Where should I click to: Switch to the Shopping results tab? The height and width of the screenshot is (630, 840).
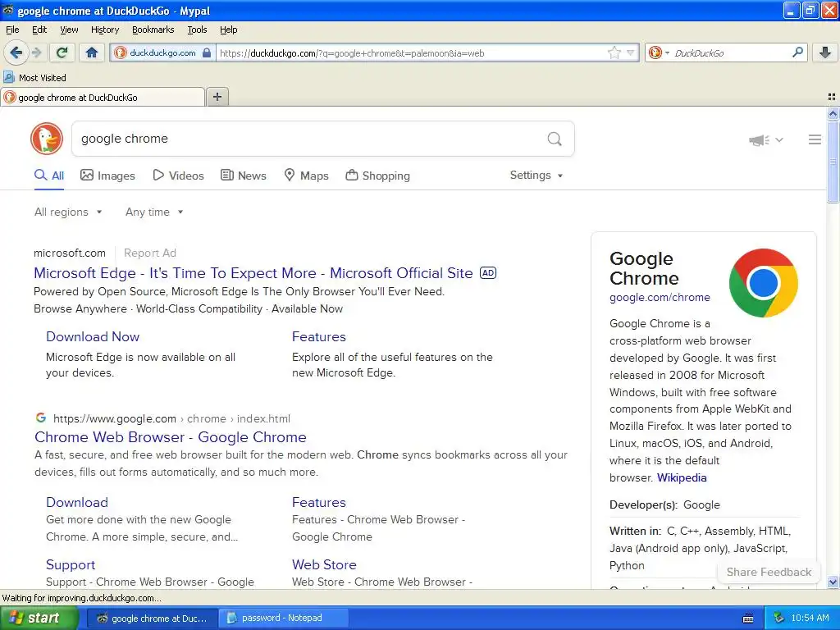(377, 176)
